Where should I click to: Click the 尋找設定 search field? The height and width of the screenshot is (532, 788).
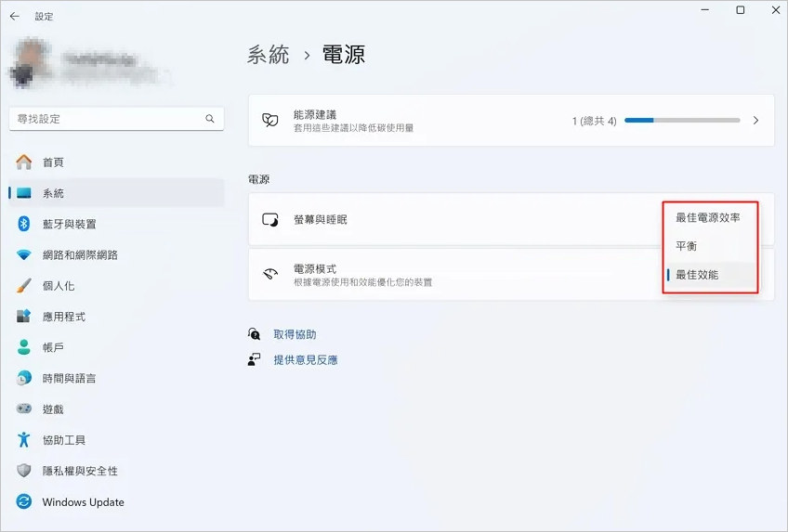[x=116, y=119]
